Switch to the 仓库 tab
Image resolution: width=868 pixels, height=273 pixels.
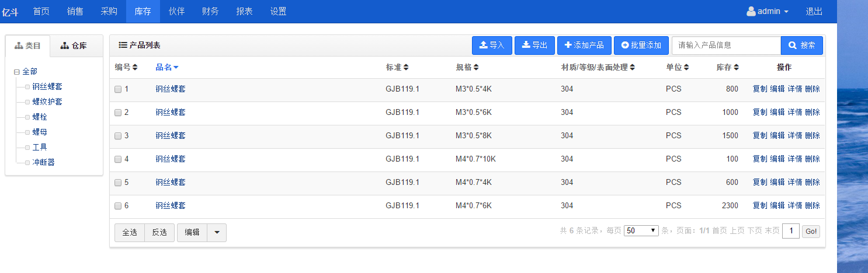coord(74,45)
